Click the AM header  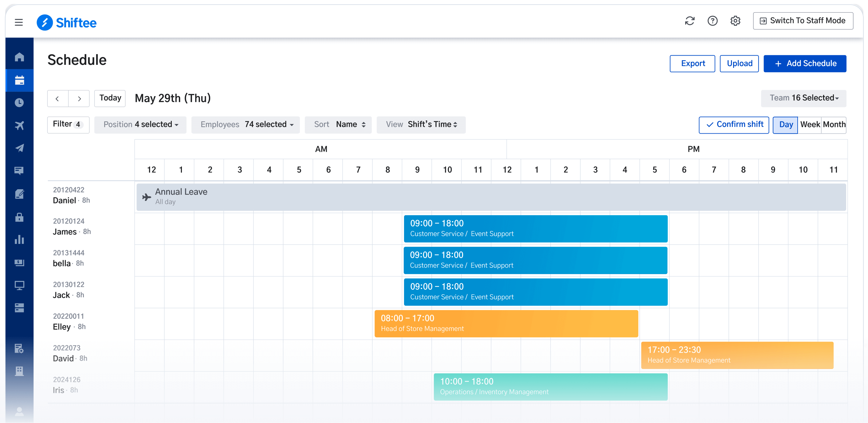point(321,149)
